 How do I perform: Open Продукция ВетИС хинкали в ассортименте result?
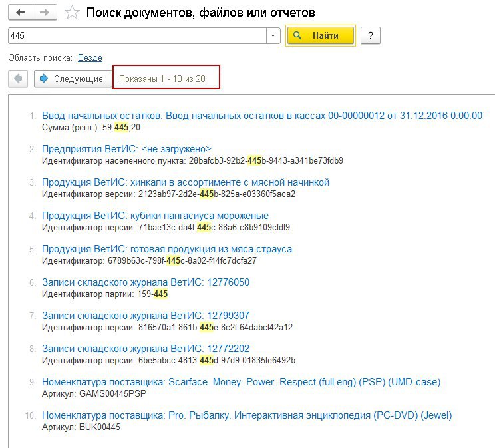click(x=186, y=182)
